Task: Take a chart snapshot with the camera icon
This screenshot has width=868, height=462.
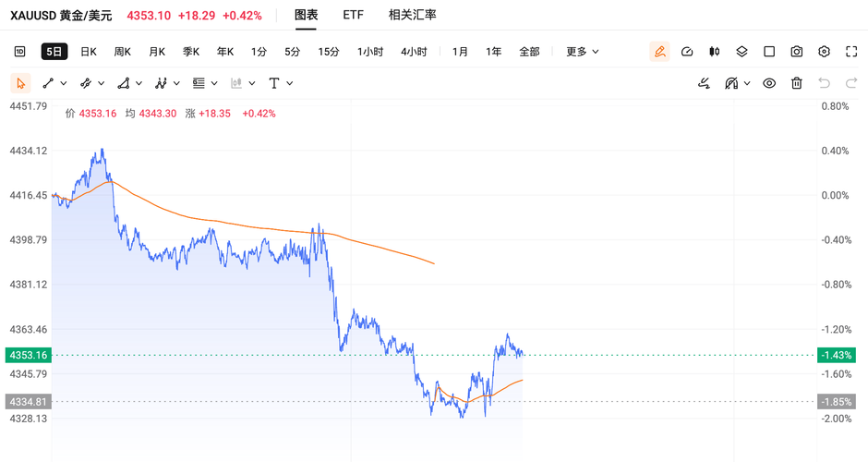Action: (797, 52)
